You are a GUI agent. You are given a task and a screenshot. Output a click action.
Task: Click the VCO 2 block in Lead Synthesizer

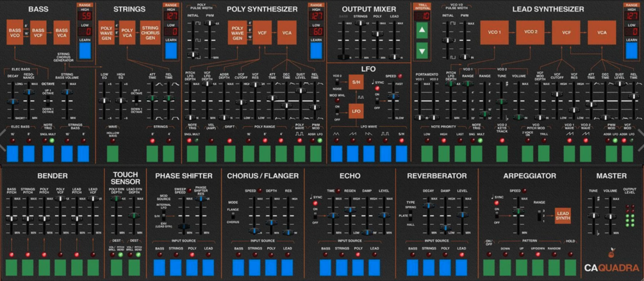530,32
